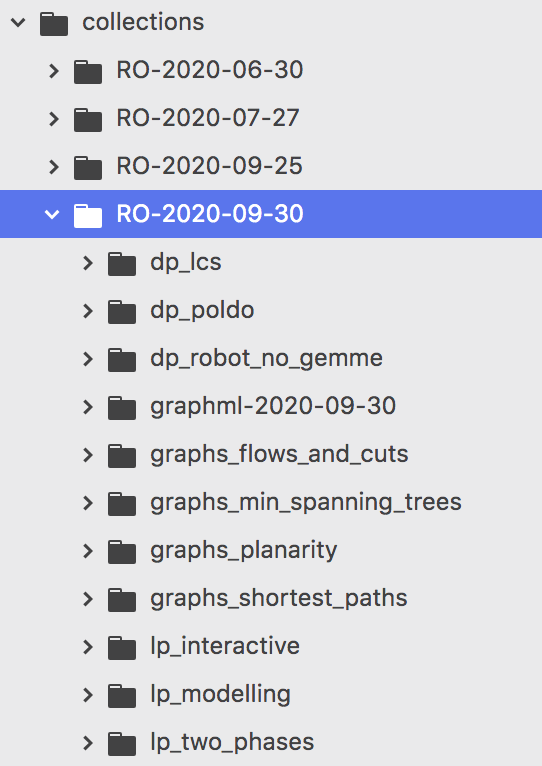Click the RO-2020-09-25 folder icon
This screenshot has width=542, height=766.
(88, 168)
